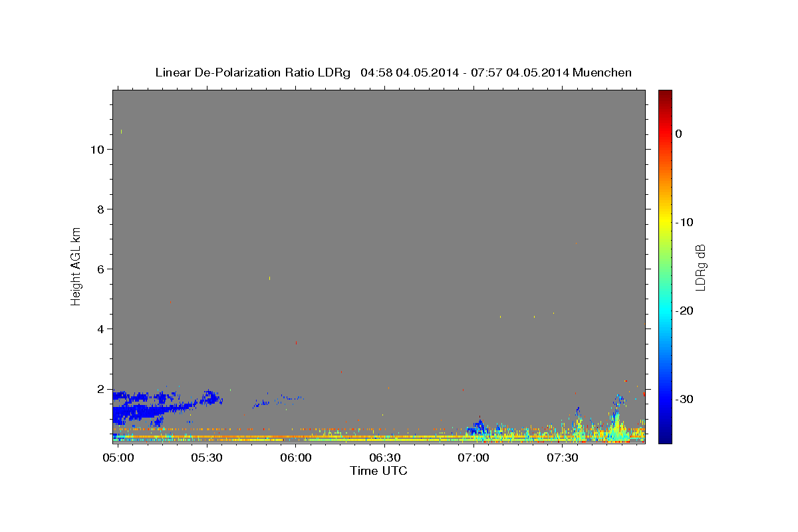Screen dimensions: 798x532
Task: Click the dark blue bottom of the colorbar
Action: [x=665, y=438]
